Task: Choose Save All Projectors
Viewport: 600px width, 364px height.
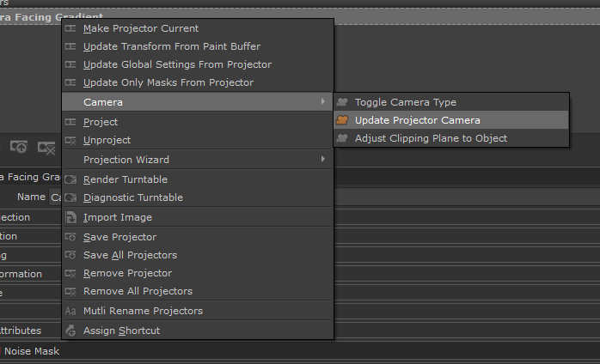Action: [x=130, y=255]
